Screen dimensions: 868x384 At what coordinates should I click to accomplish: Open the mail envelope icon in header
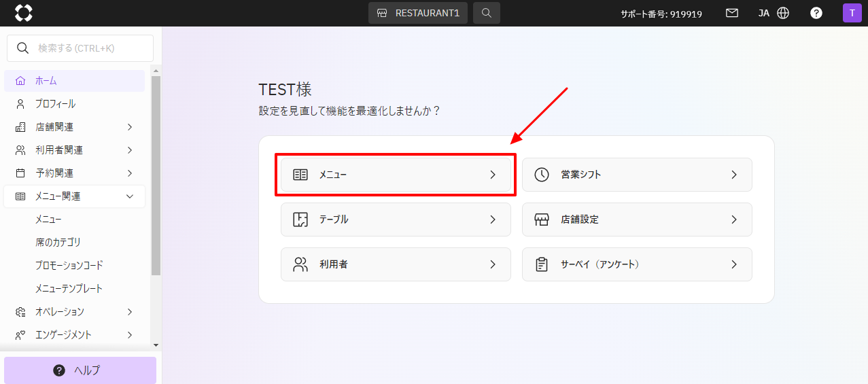732,13
